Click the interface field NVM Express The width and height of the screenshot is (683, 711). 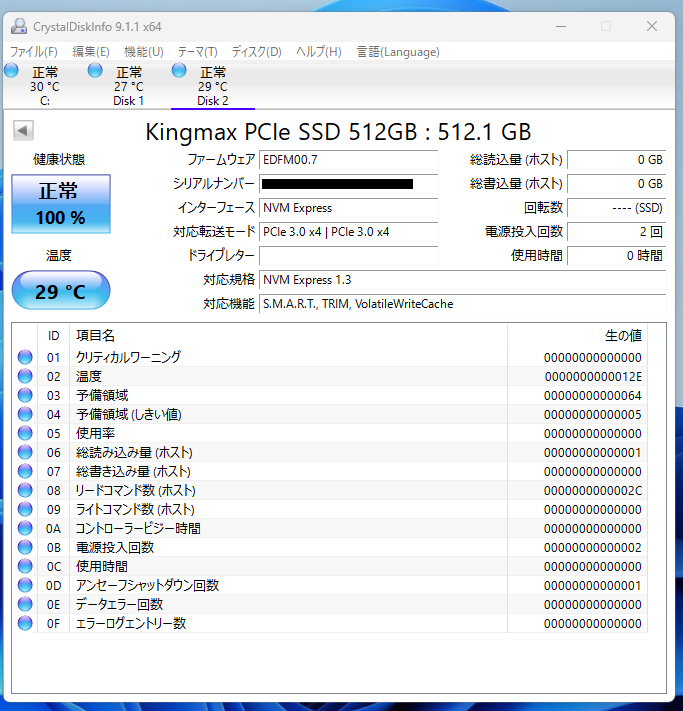click(x=348, y=208)
